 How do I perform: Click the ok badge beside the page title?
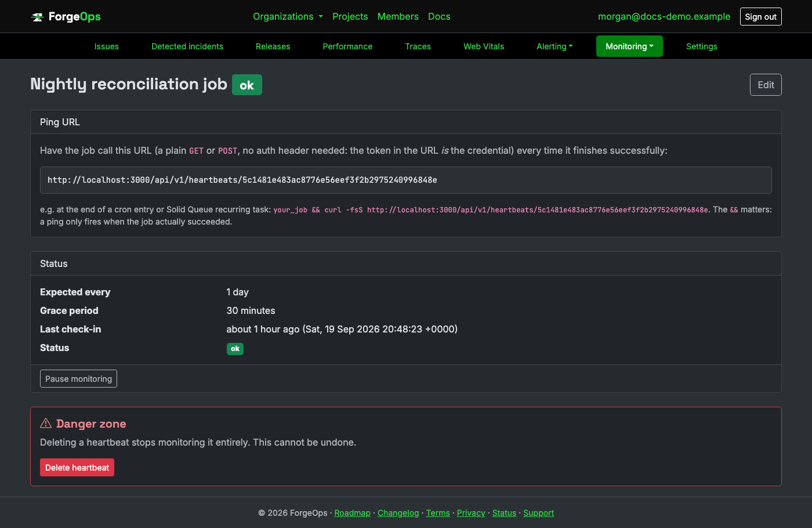click(x=247, y=85)
